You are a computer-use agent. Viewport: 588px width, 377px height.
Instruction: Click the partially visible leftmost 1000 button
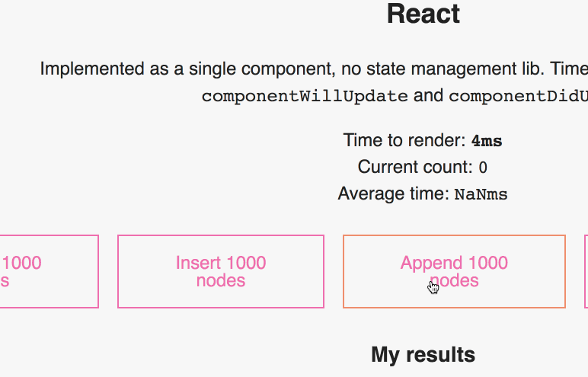tap(49, 272)
